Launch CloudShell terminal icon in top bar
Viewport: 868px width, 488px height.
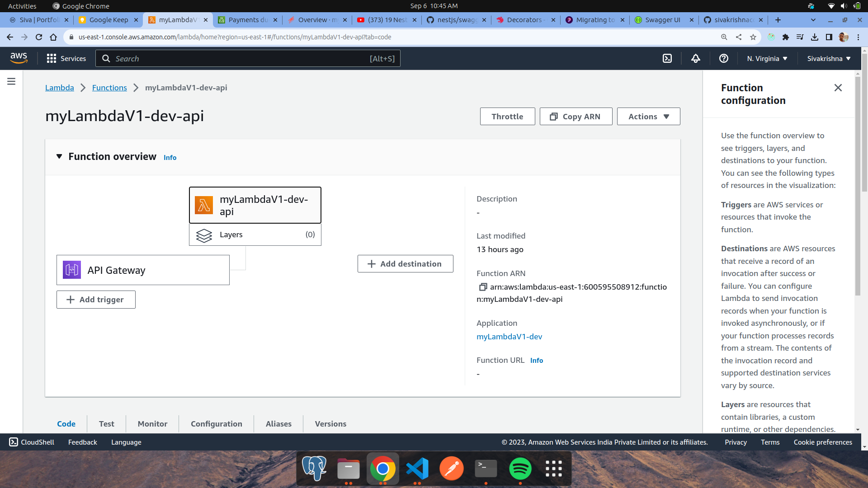(x=667, y=58)
